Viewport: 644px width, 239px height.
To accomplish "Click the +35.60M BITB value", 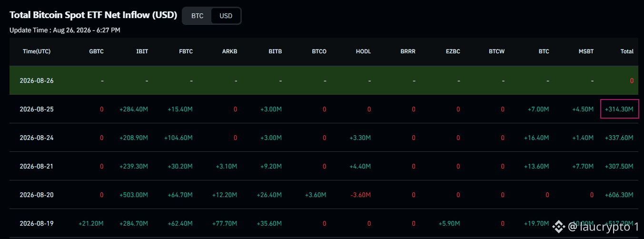I will (x=269, y=224).
